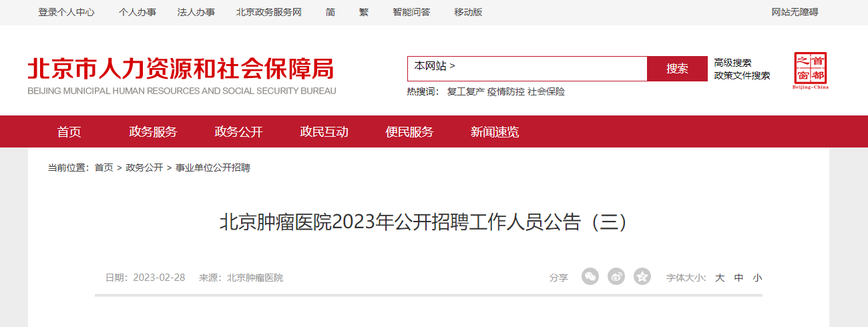
Task: Share the article via Weibo icon
Action: click(x=616, y=277)
